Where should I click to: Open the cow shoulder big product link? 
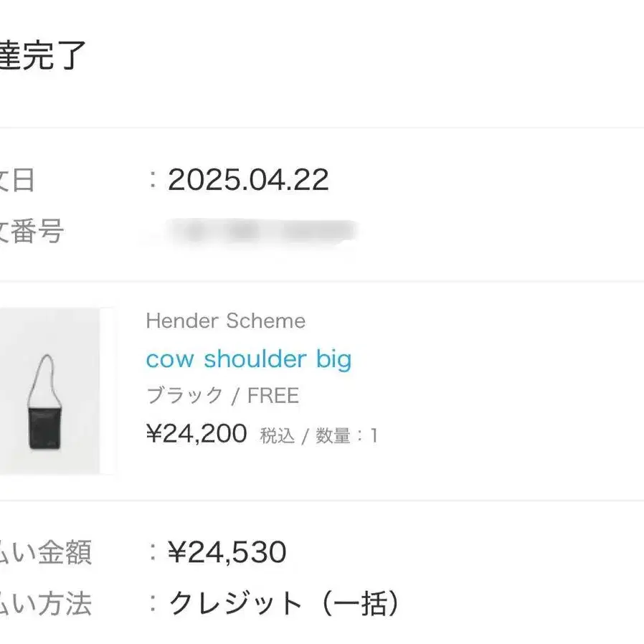(x=248, y=359)
